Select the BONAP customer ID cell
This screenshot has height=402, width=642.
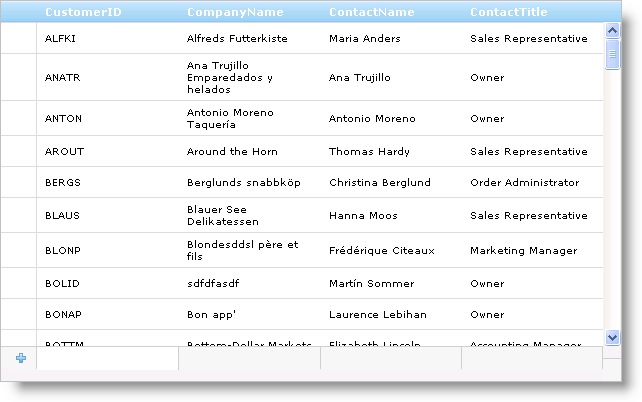click(62, 314)
